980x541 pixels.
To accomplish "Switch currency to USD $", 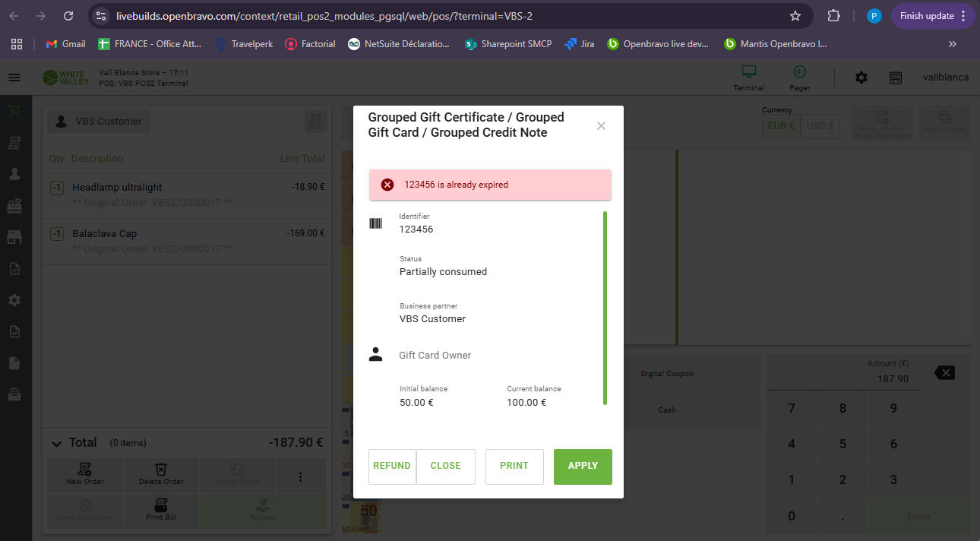I will 820,126.
